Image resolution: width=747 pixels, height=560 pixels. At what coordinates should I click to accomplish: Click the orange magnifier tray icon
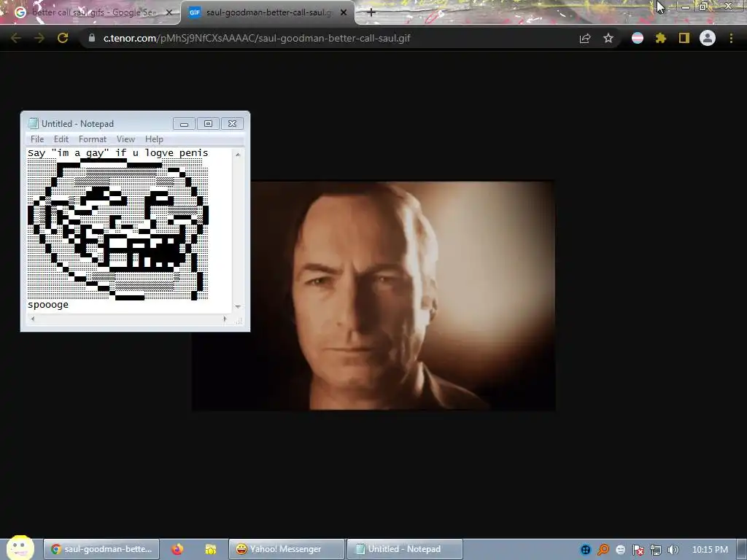[603, 550]
